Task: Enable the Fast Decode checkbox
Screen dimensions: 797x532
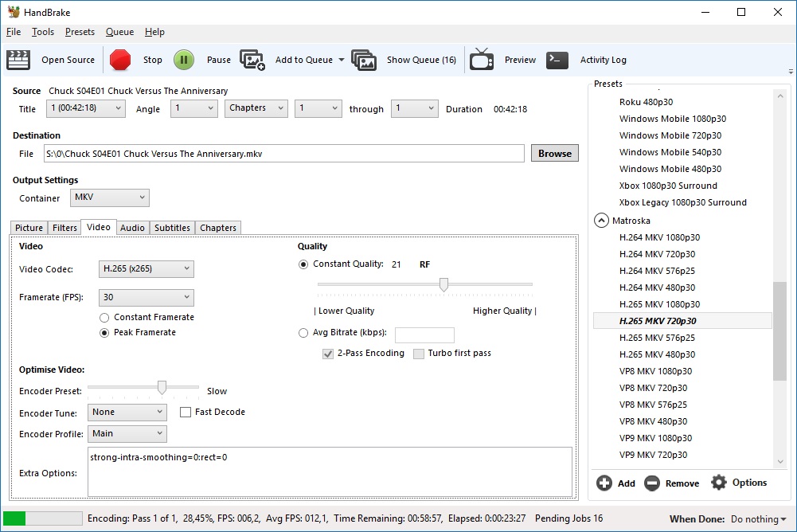Action: [186, 412]
